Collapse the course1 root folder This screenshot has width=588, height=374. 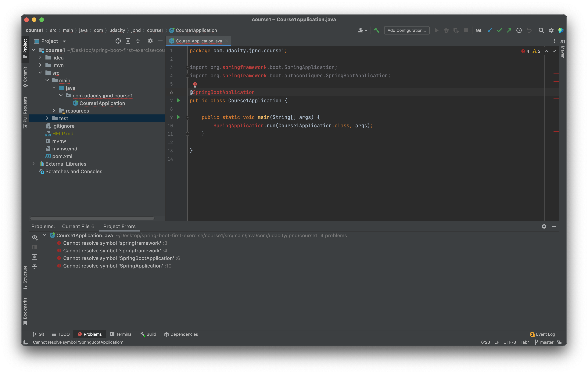pos(34,50)
